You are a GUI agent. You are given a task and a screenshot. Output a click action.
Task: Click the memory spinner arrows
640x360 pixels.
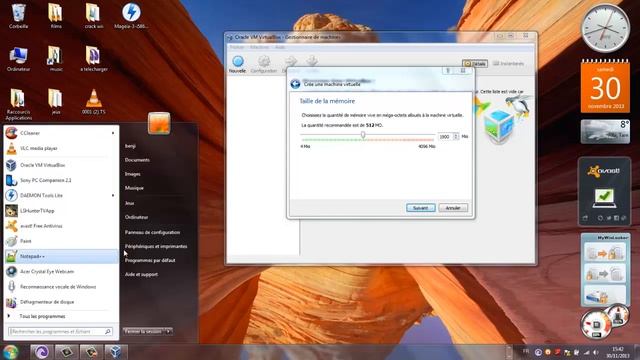coord(456,137)
